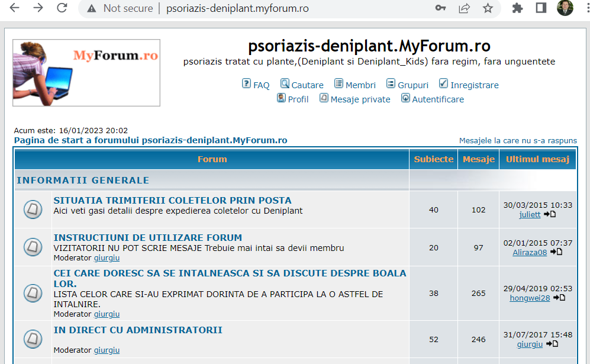This screenshot has height=364, width=590.
Task: Click the saved passwords key icon
Action: 440,8
